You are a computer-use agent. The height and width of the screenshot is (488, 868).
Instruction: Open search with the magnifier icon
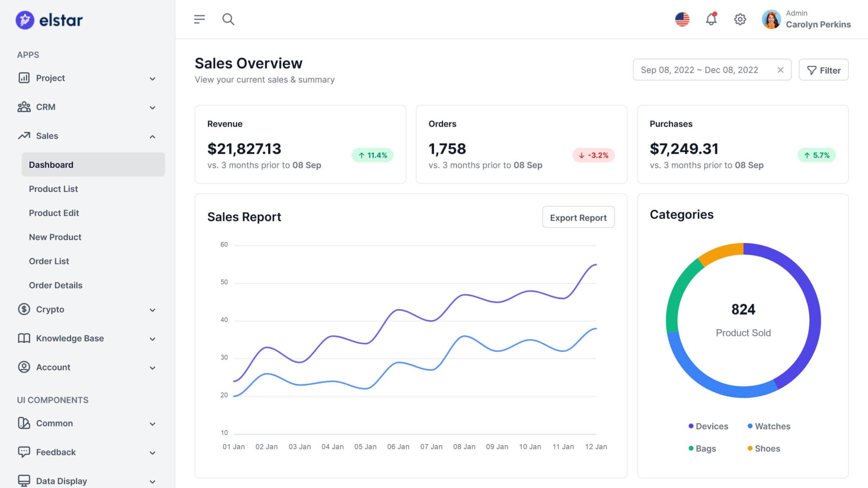click(228, 19)
